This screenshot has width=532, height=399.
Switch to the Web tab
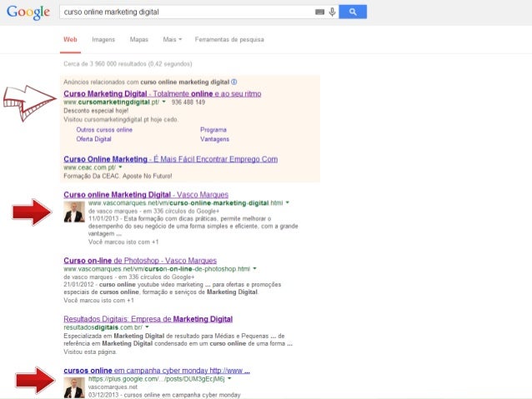[x=70, y=39]
